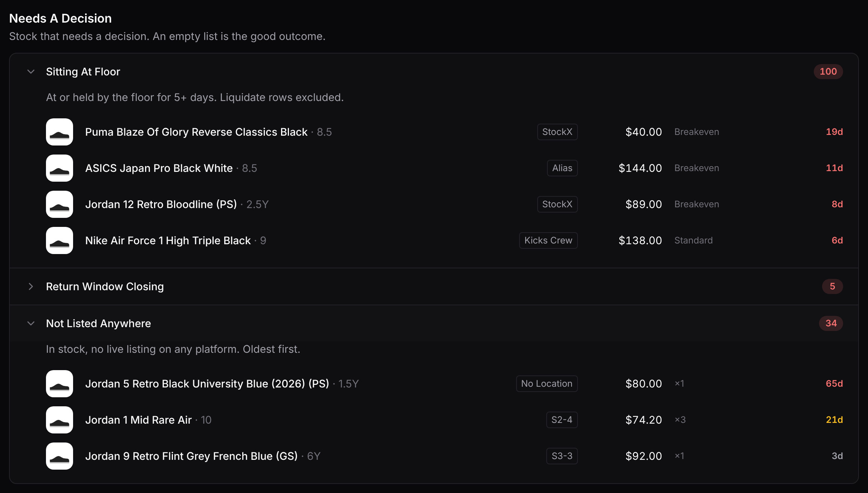Click the Jordan 9 Retro Flint Grey thumbnail
The width and height of the screenshot is (868, 493).
[60, 456]
